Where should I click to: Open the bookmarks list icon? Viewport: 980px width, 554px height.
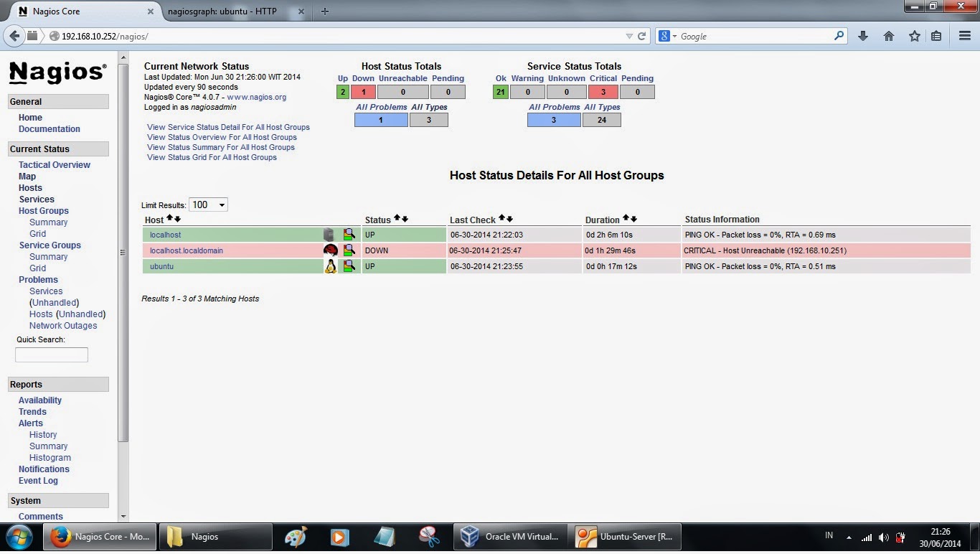click(936, 36)
